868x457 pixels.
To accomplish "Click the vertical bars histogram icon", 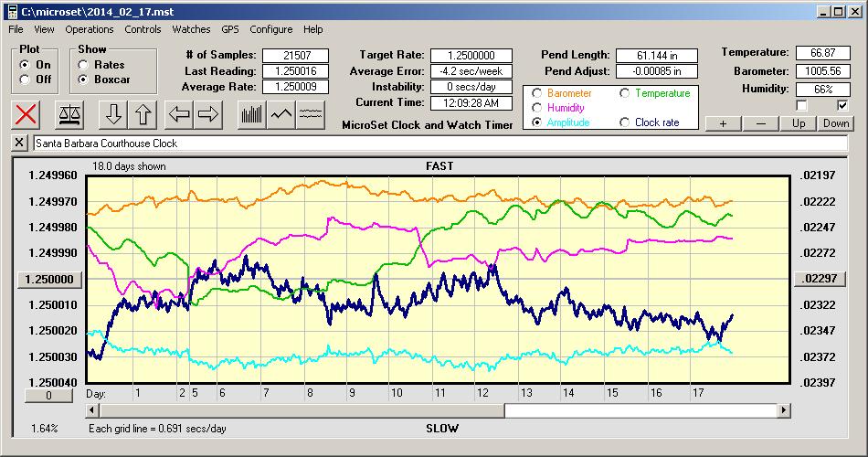I will pos(252,114).
